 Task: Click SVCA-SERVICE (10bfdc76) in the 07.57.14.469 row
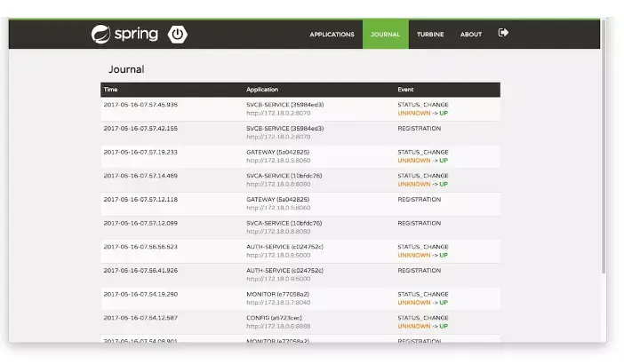pyautogui.click(x=284, y=176)
